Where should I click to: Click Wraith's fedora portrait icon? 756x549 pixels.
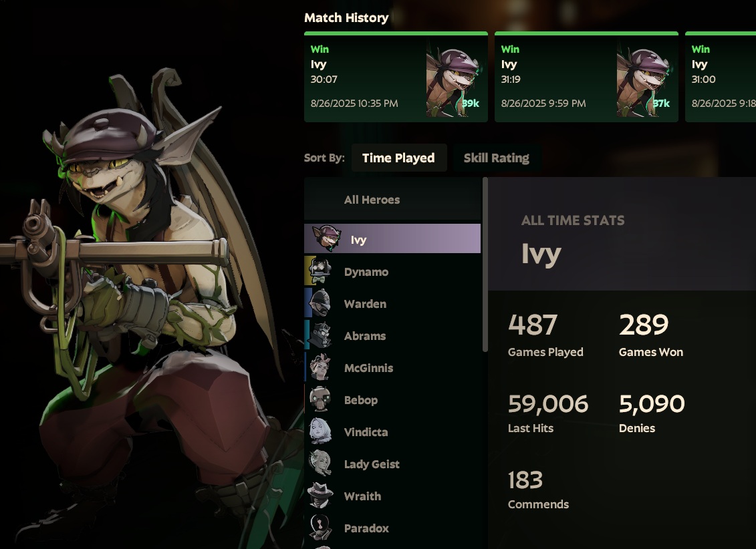tap(320, 496)
